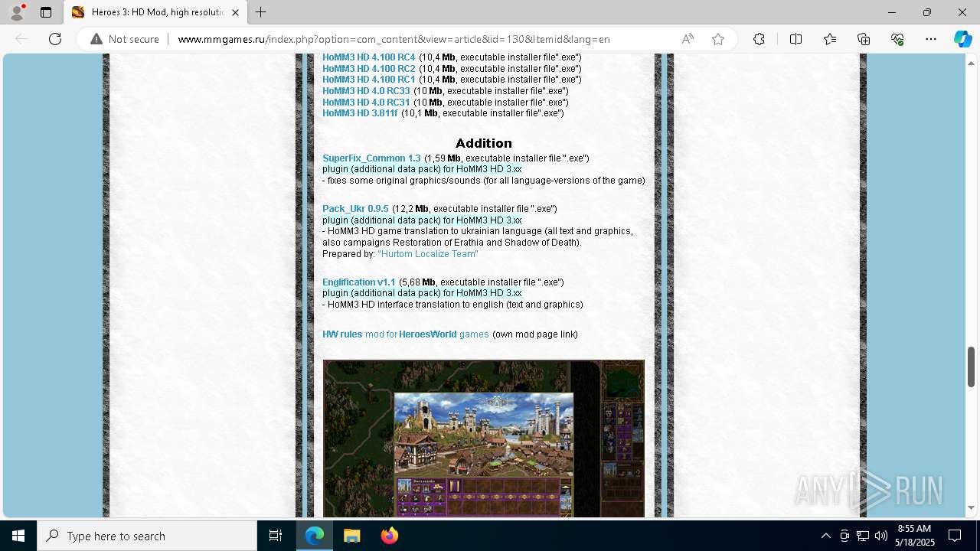Open the Collections icon

[864, 39]
